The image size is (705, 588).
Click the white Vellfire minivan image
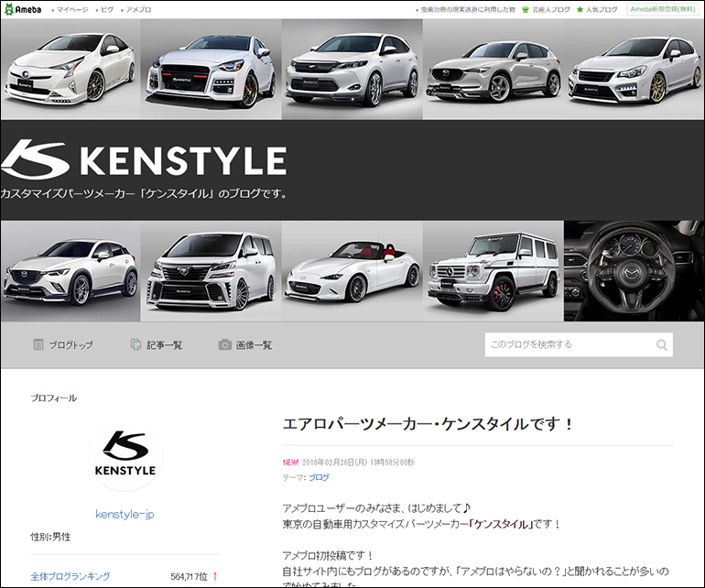(x=211, y=271)
